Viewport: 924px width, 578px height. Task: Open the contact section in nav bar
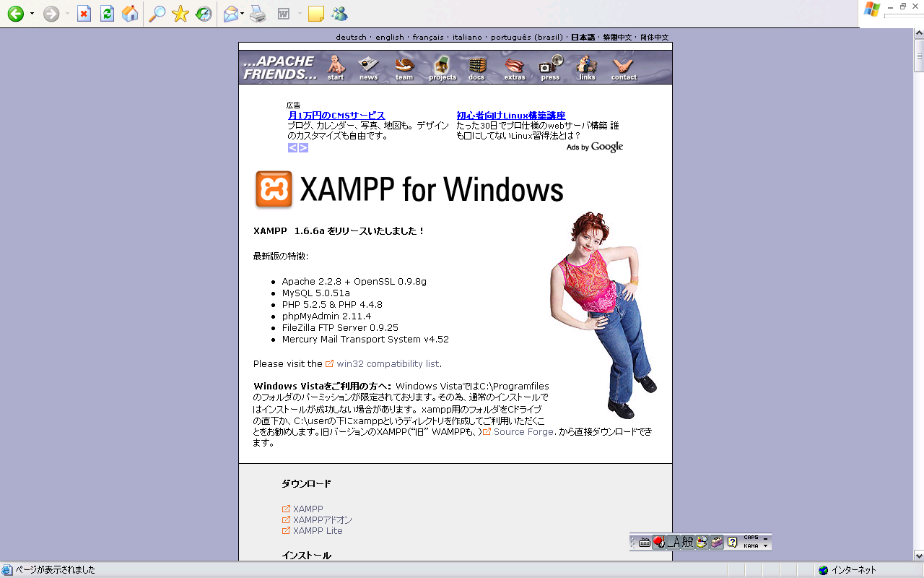point(624,67)
